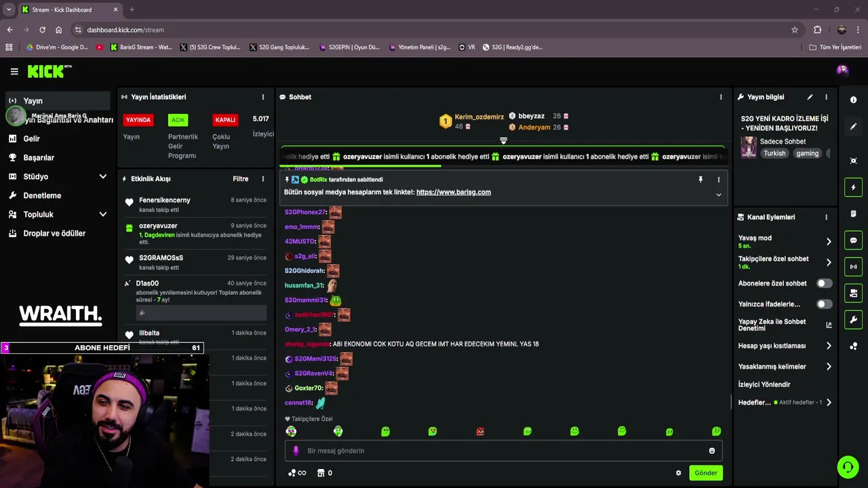Click the document icon in the right rail
The image size is (868, 488).
point(854,213)
